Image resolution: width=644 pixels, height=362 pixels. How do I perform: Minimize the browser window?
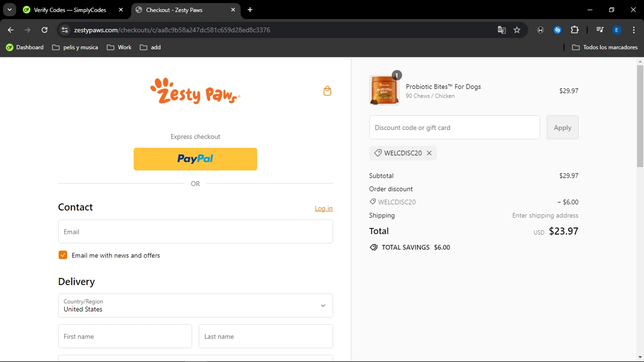point(590,10)
